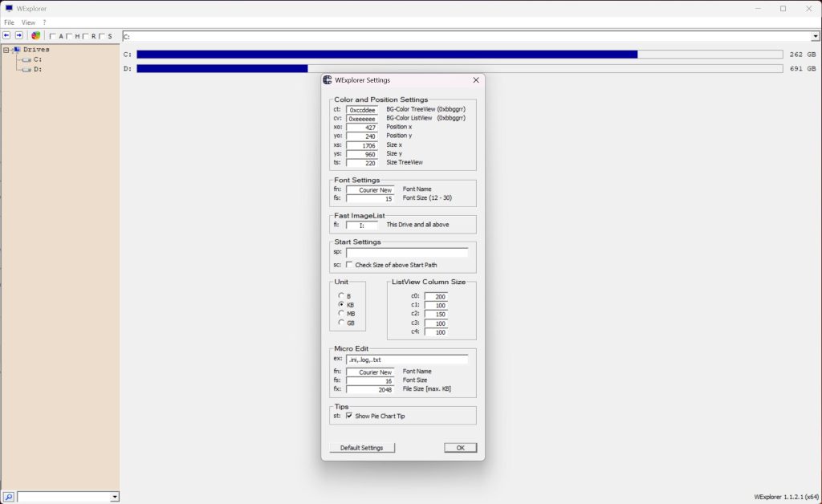
Task: Click the Micro Edit Font Name field
Action: [370, 372]
